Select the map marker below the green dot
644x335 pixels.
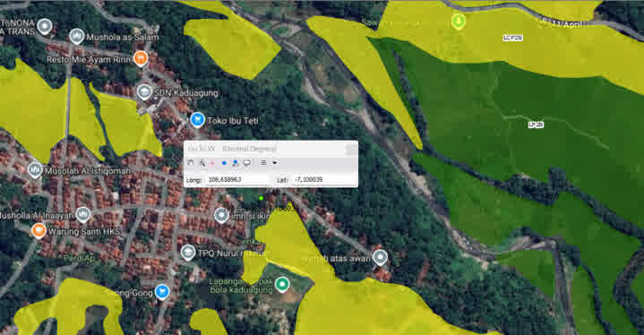[x=221, y=215]
